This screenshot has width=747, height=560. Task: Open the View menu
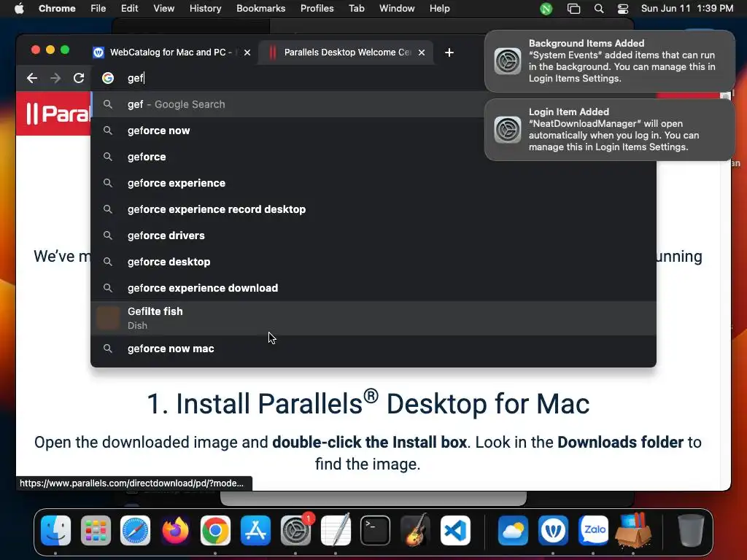(163, 8)
